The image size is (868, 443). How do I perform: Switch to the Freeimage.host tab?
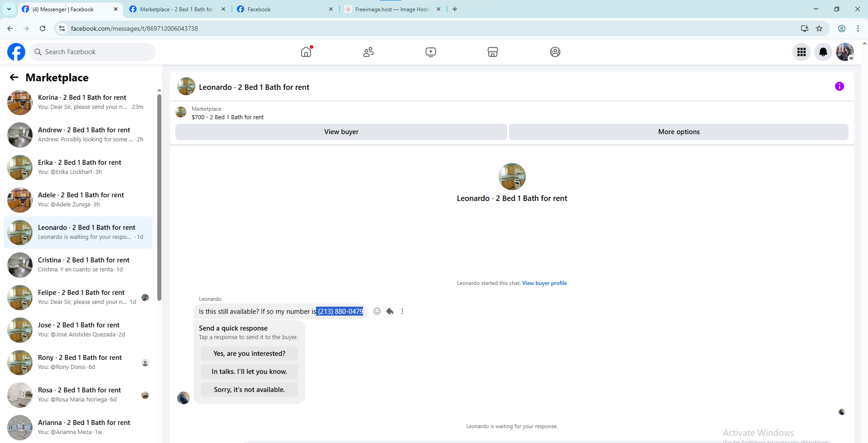coord(392,9)
